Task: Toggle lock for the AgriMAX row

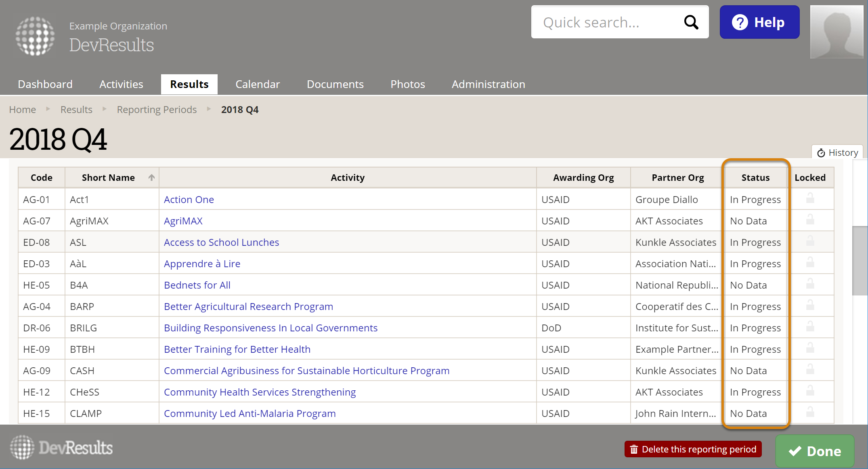Action: coord(810,220)
